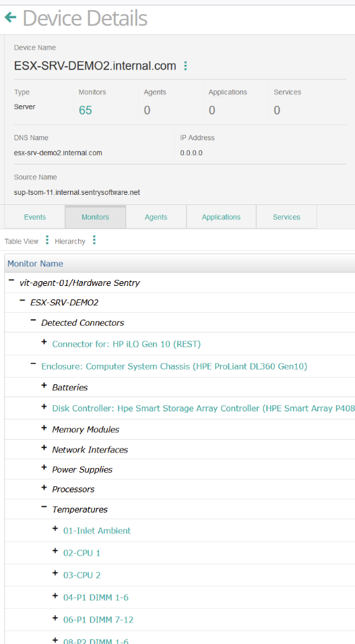The height and width of the screenshot is (644, 355).
Task: Expand the Batteries node
Action: pyautogui.click(x=44, y=385)
